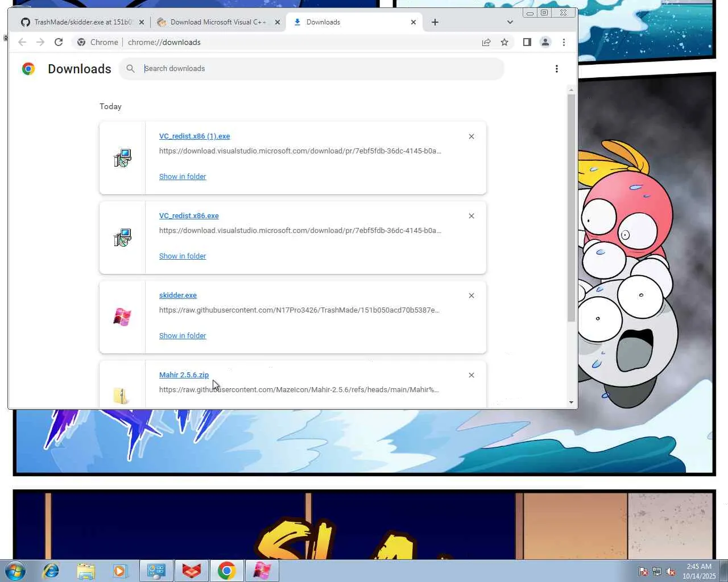
Task: Minimize the Chrome window
Action: coord(530,13)
